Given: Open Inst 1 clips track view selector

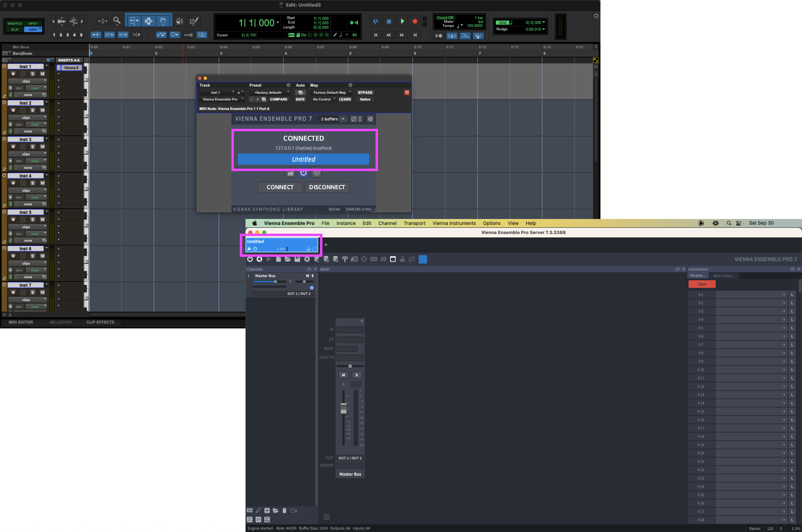Looking at the screenshot, I should coord(28,81).
